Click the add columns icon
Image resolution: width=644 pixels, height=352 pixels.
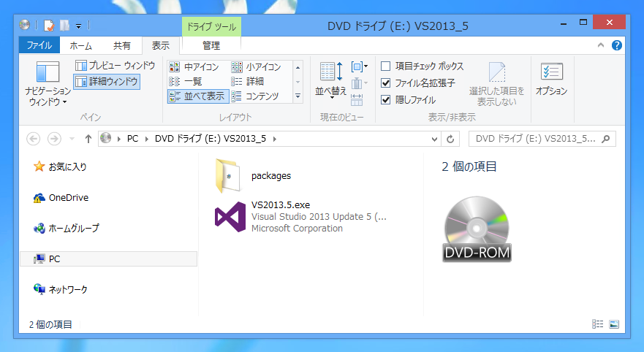pyautogui.click(x=359, y=83)
